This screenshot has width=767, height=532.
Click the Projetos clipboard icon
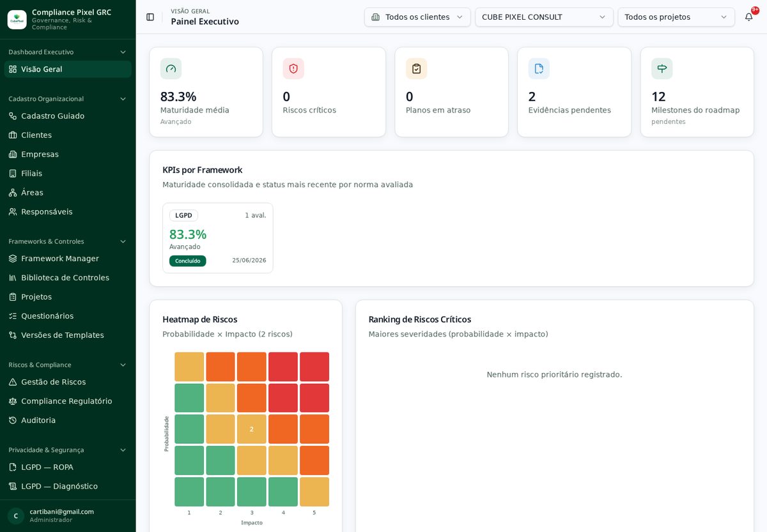click(x=13, y=297)
